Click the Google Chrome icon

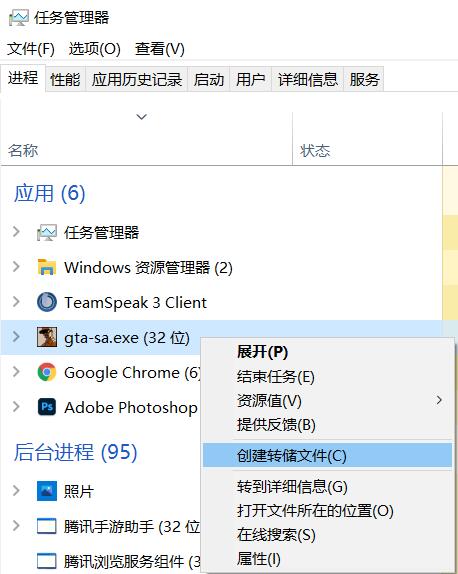pyautogui.click(x=47, y=372)
